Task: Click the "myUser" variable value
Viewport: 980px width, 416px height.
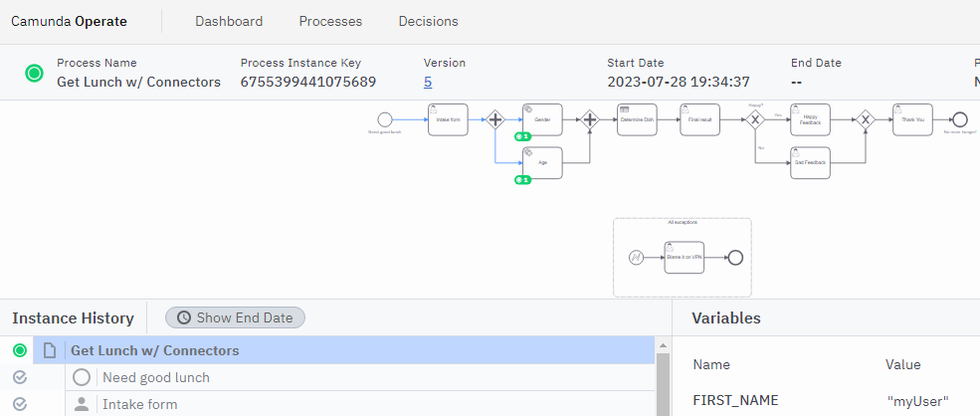Action: pyautogui.click(x=917, y=401)
